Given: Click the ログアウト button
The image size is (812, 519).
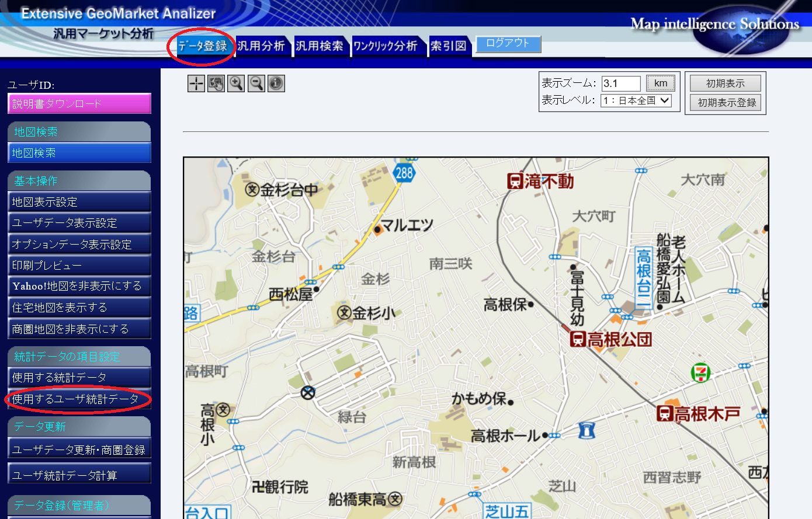Looking at the screenshot, I should click(508, 44).
